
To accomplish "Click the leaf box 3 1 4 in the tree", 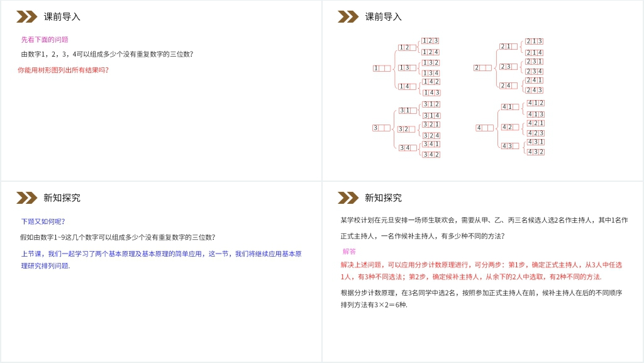I will [x=432, y=116].
